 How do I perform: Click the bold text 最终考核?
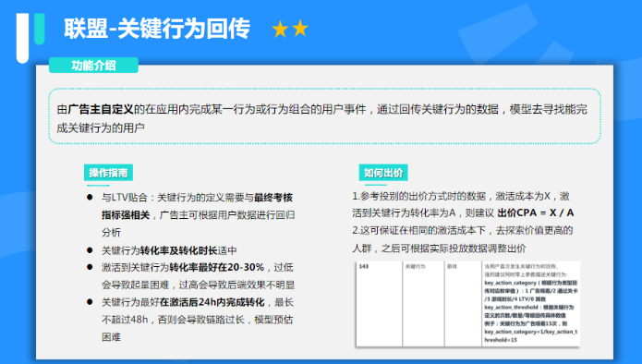click(x=273, y=198)
